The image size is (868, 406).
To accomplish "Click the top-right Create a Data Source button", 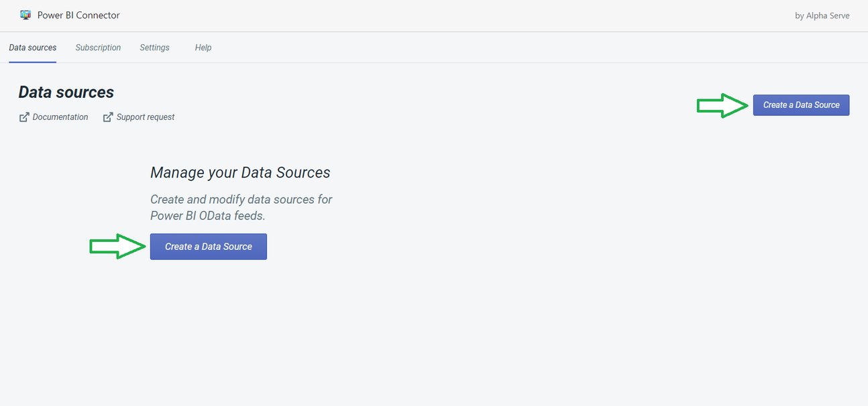I will point(801,105).
